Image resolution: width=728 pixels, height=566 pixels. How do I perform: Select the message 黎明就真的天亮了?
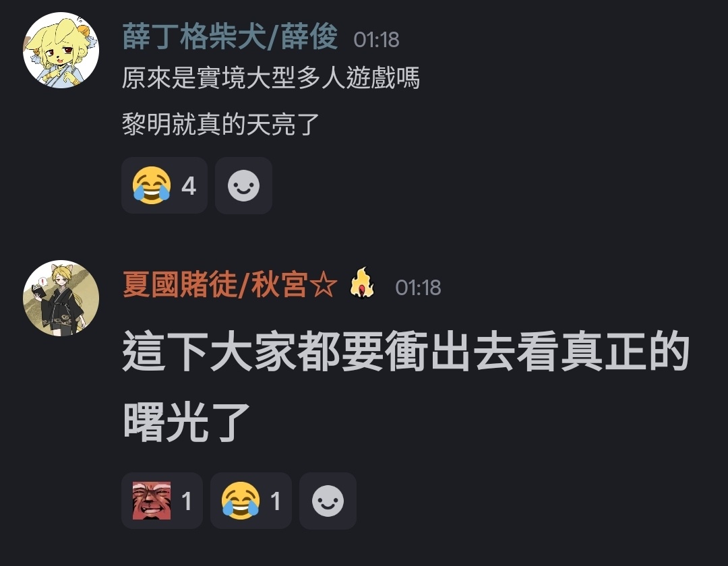coord(220,125)
